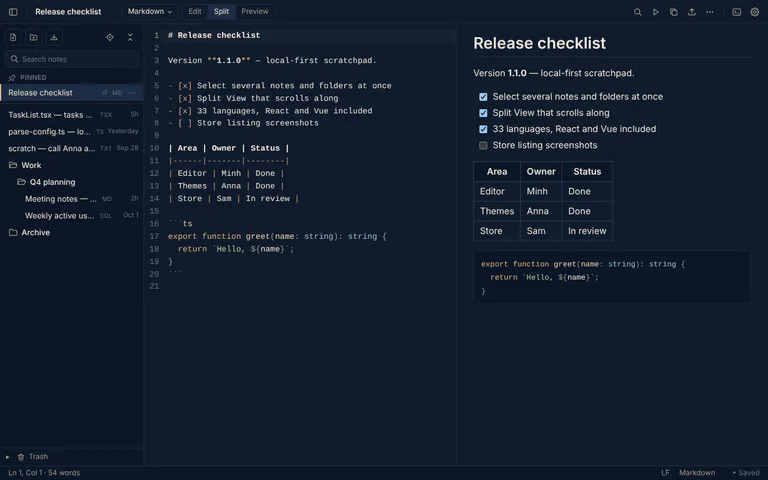This screenshot has height=480, width=768.
Task: Click the 'Owner' header in preview table
Action: click(x=541, y=172)
